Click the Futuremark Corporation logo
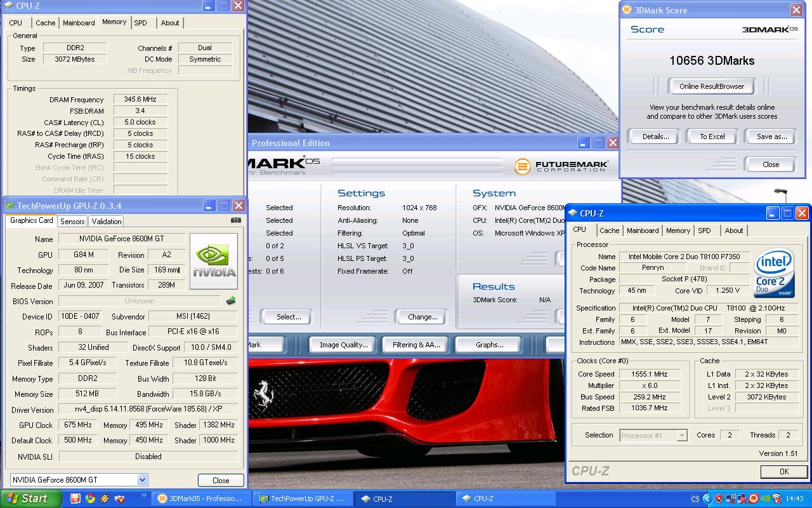The width and height of the screenshot is (812, 508). 561,166
